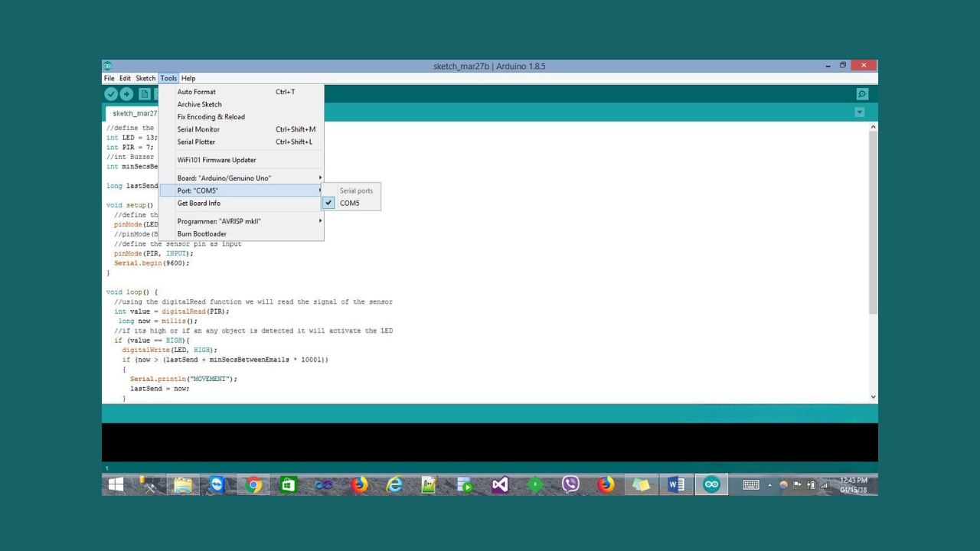Image resolution: width=980 pixels, height=551 pixels.
Task: Click Get Board Info
Action: point(241,203)
